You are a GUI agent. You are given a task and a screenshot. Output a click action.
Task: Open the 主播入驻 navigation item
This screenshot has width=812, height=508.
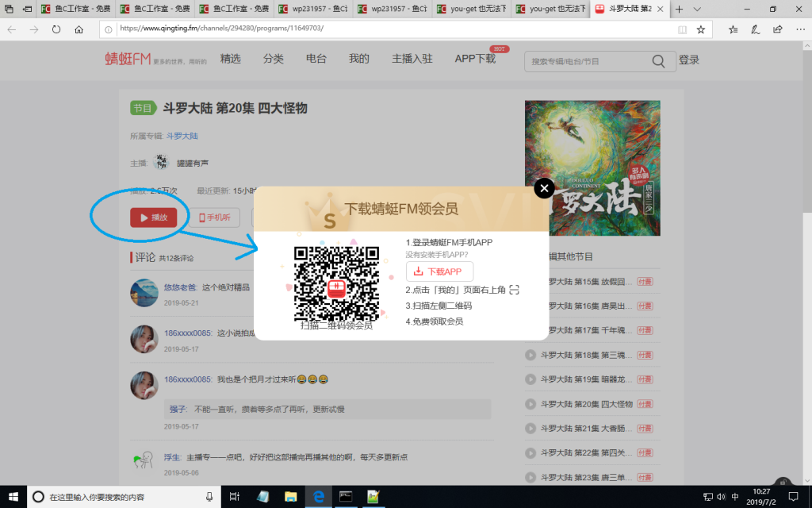point(412,59)
